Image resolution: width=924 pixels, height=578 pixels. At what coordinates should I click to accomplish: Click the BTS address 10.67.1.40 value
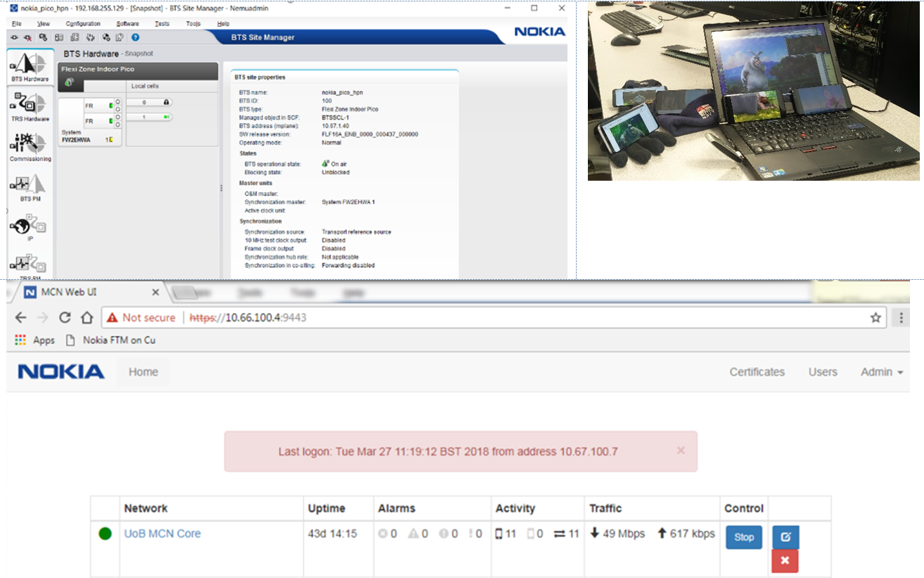[335, 126]
